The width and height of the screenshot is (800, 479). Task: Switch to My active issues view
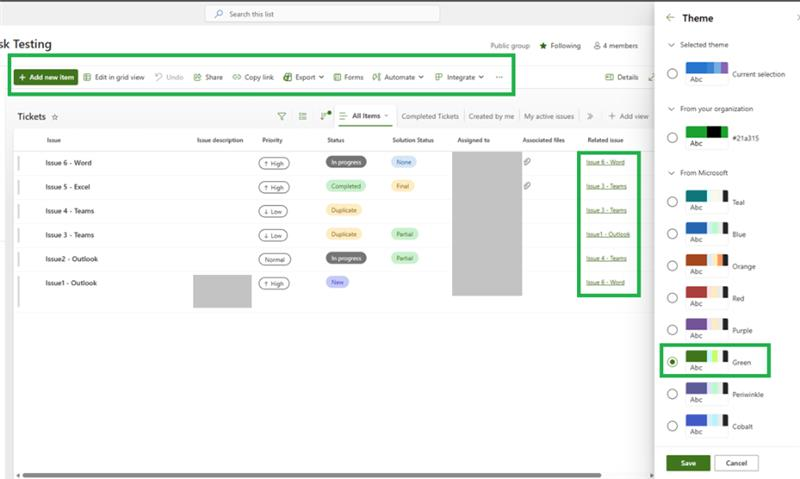coord(549,116)
